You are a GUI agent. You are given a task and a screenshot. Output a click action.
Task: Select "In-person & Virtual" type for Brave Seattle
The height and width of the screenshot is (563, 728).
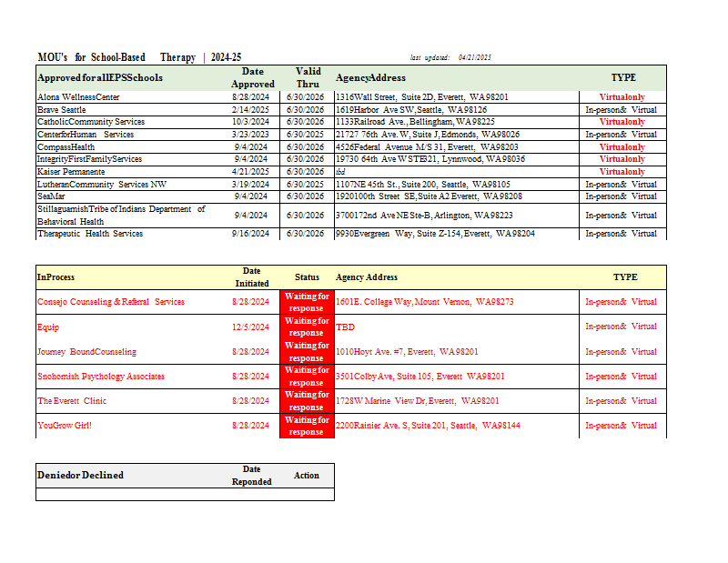click(x=622, y=109)
